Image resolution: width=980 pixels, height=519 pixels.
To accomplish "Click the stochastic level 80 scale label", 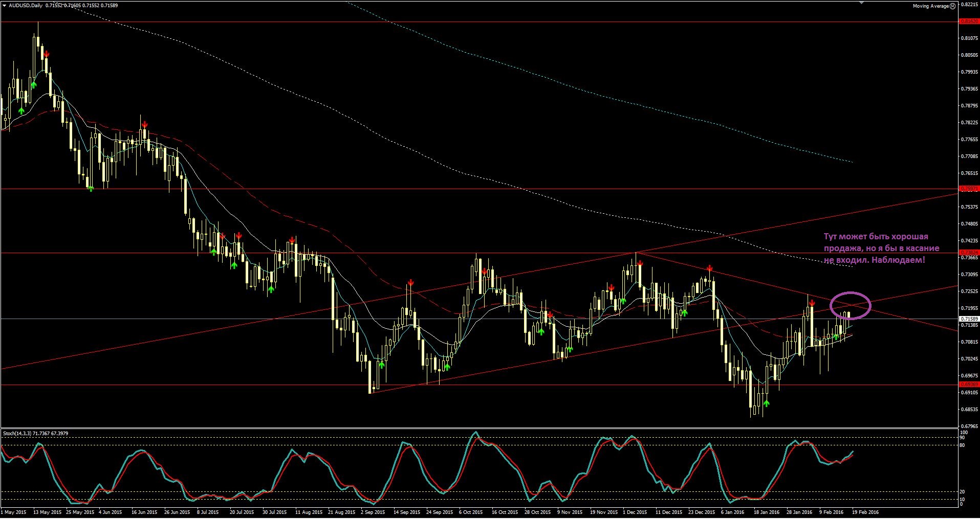I will point(962,445).
